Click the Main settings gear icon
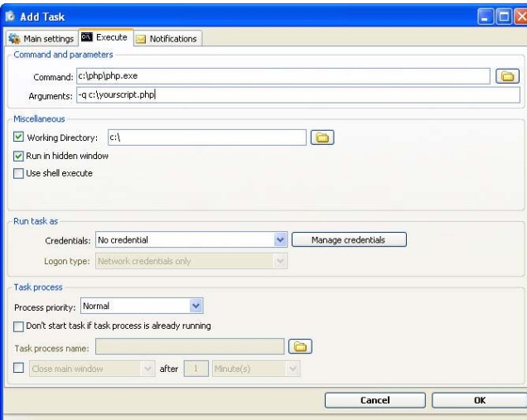This screenshot has height=420, width=527. coord(14,38)
